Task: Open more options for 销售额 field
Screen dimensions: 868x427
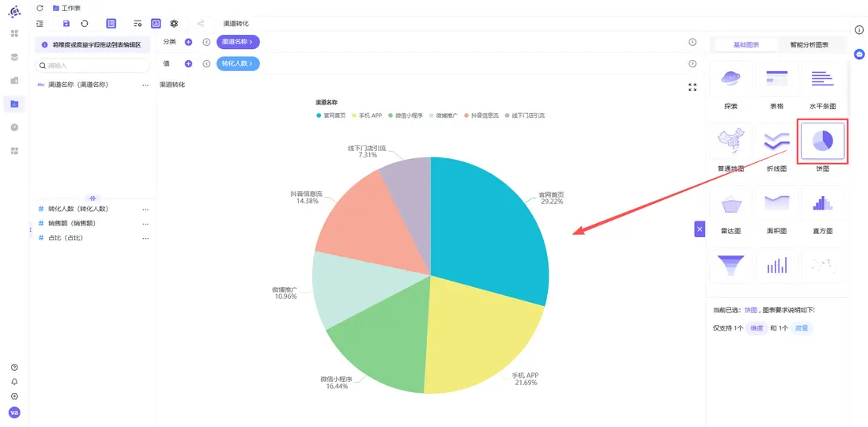Action: 145,224
